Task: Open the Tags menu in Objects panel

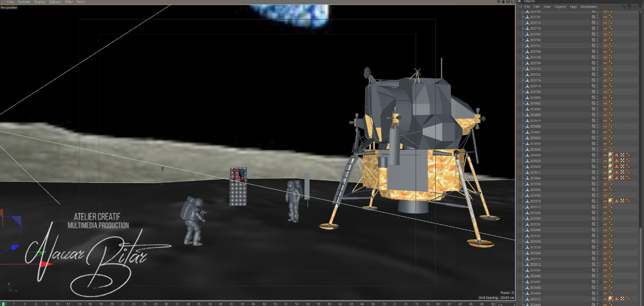Action: (x=573, y=7)
